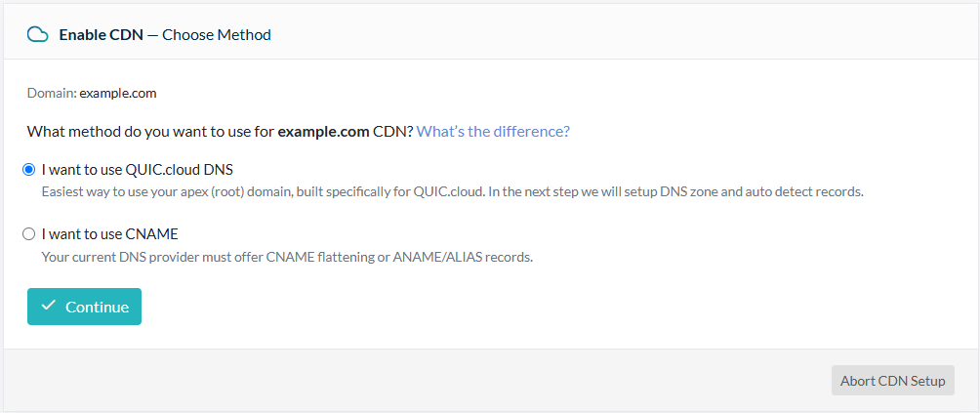Click the "Domain:" field label
The image size is (980, 413).
[51, 94]
